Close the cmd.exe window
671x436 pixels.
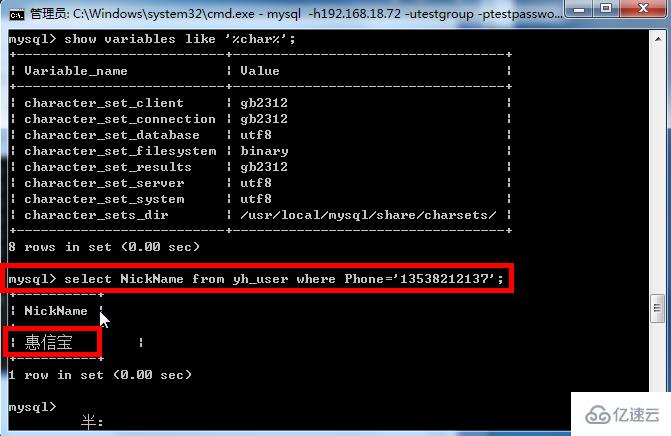click(643, 9)
